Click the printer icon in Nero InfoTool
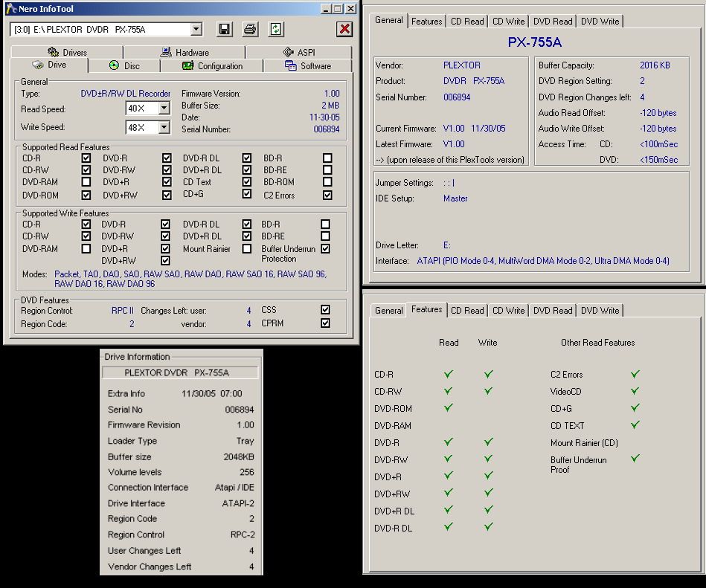706x588 pixels. pyautogui.click(x=250, y=29)
